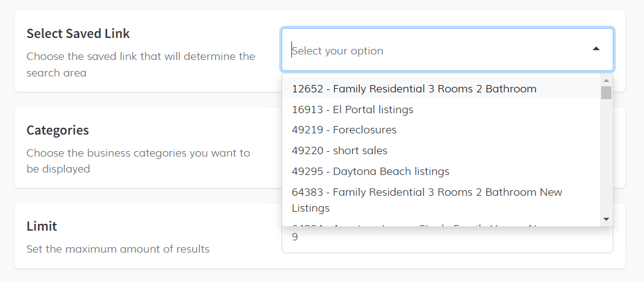Focus the Limit results input field
This screenshot has width=644, height=282.
point(447,240)
